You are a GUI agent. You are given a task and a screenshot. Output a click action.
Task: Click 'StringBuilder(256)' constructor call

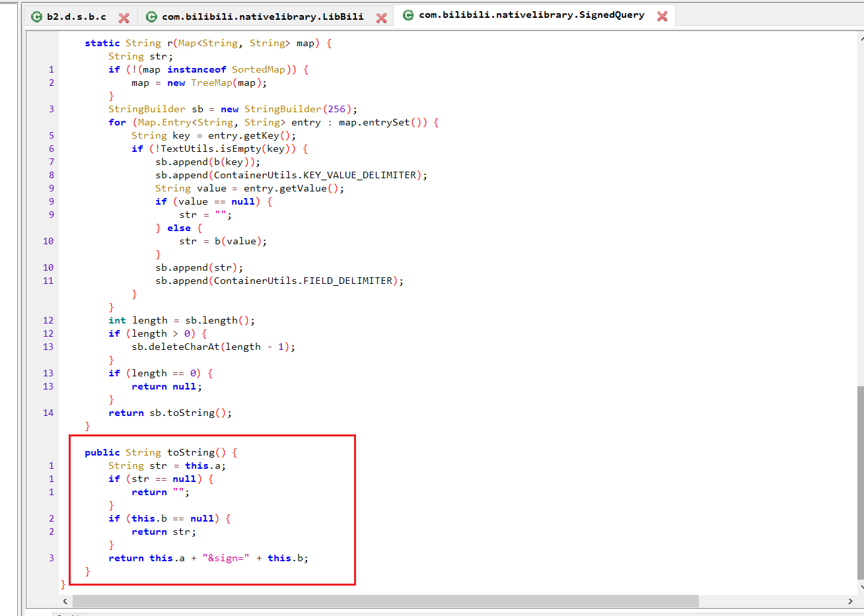297,109
